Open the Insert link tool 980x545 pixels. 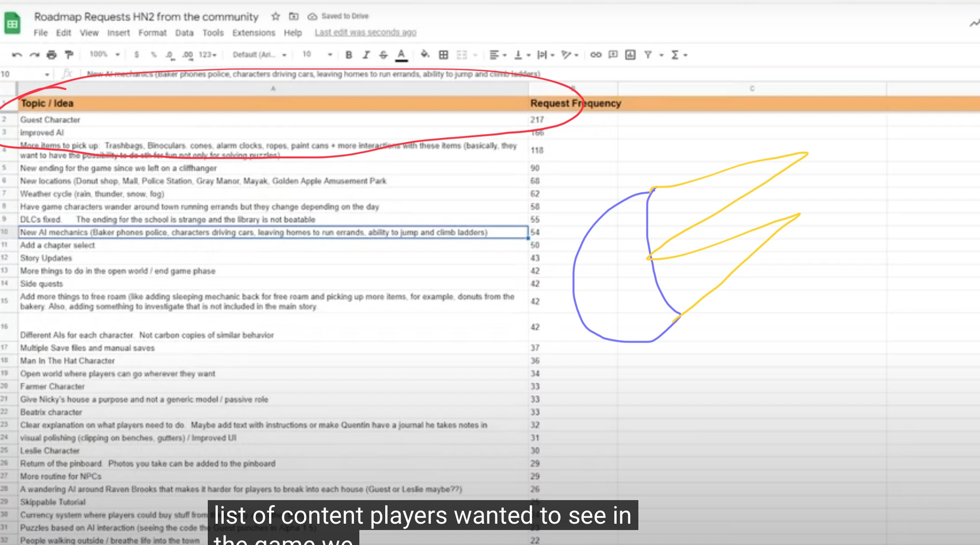pyautogui.click(x=597, y=55)
